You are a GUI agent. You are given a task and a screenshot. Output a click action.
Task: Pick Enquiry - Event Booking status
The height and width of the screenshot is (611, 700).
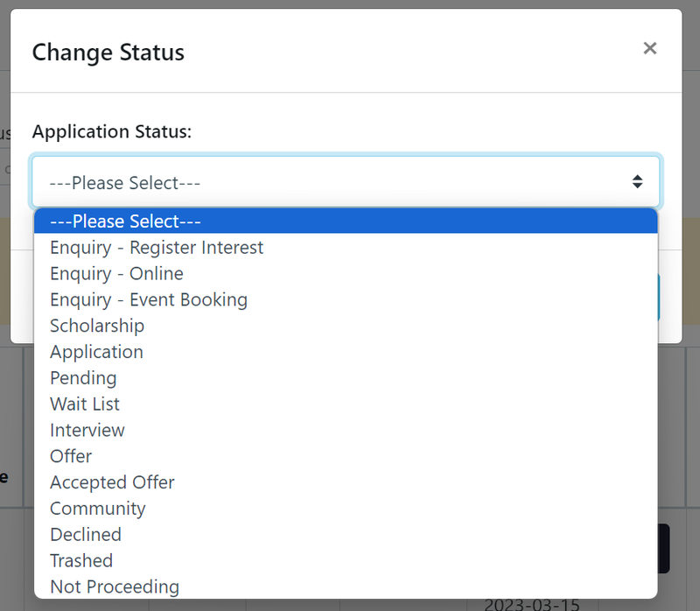click(x=149, y=299)
